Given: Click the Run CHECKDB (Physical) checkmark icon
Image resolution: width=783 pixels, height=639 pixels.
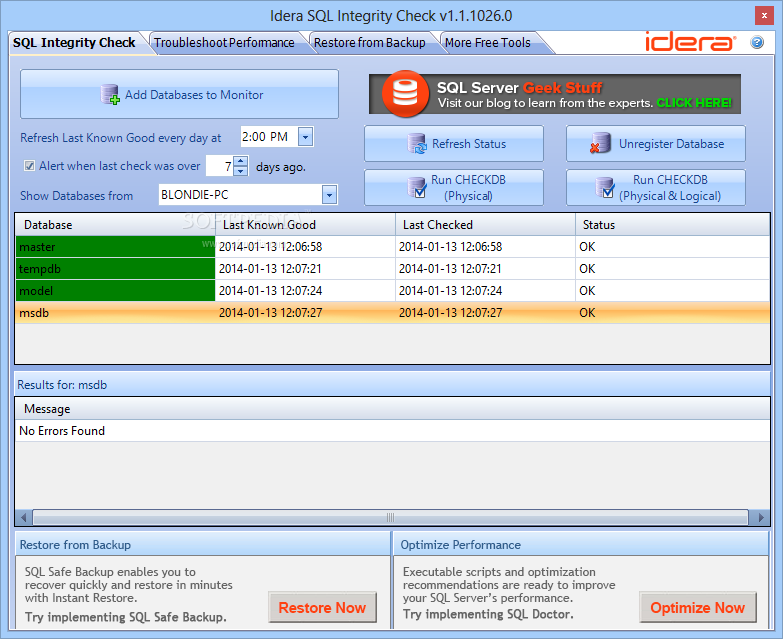Looking at the screenshot, I should pos(417,188).
